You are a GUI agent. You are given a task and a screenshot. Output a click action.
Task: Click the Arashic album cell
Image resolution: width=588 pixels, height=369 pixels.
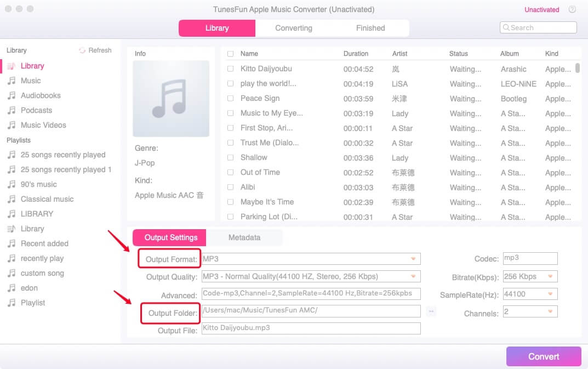coord(513,69)
